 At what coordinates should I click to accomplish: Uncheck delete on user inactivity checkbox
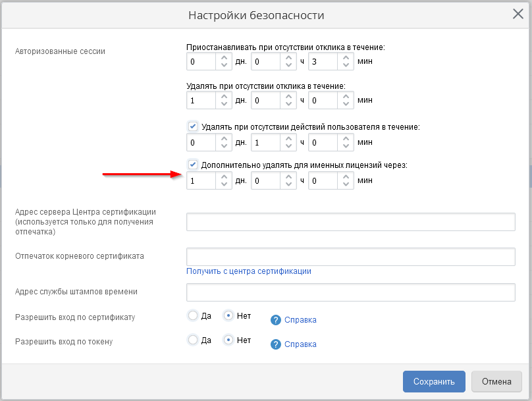tap(193, 126)
